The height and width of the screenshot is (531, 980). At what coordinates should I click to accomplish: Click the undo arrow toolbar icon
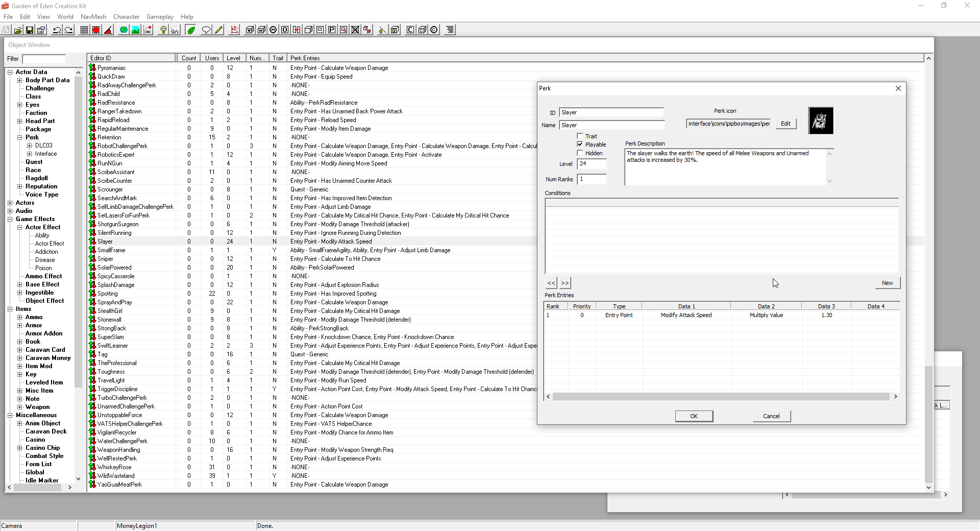coord(57,30)
